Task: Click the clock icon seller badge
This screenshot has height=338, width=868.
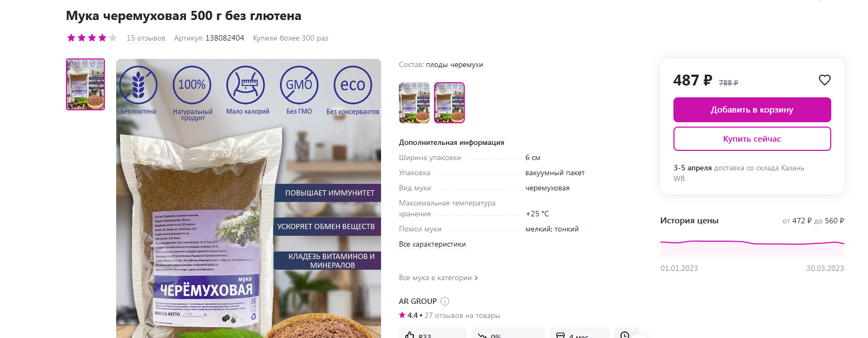Action: (x=625, y=334)
